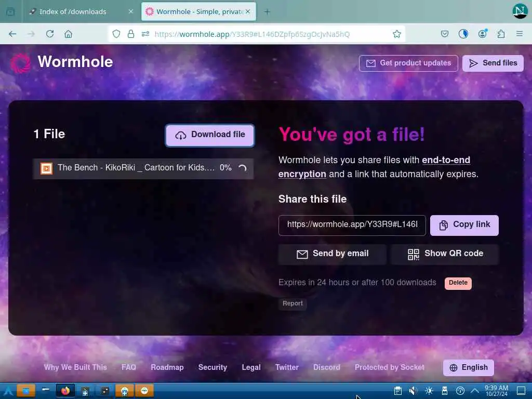Select The Bench KikoRiki file row

(143, 168)
